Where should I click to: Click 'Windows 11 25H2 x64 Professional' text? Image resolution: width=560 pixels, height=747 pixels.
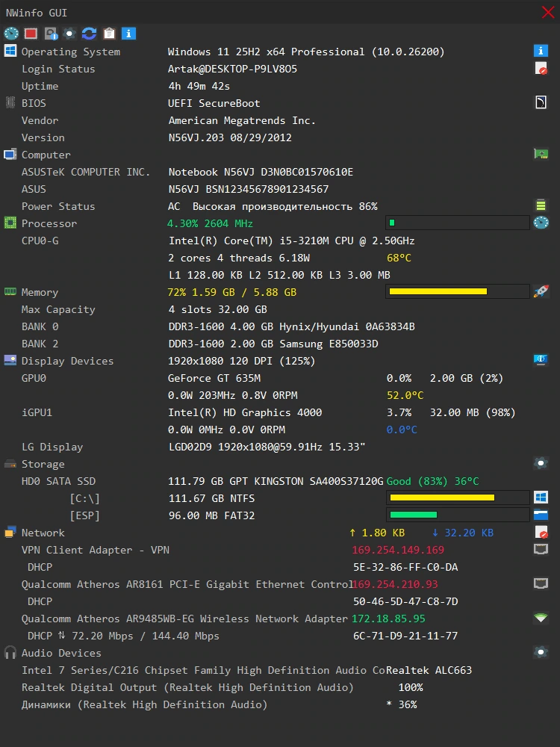pyautogui.click(x=267, y=52)
